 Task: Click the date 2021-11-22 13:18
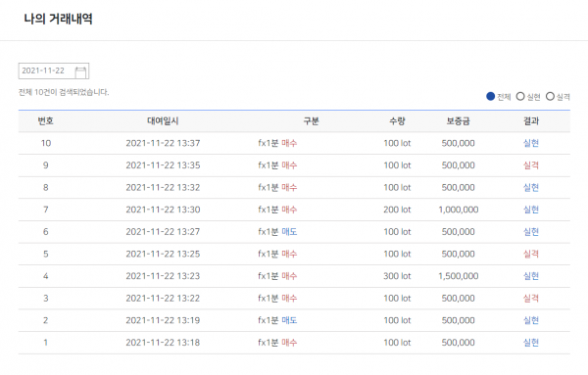tap(163, 343)
